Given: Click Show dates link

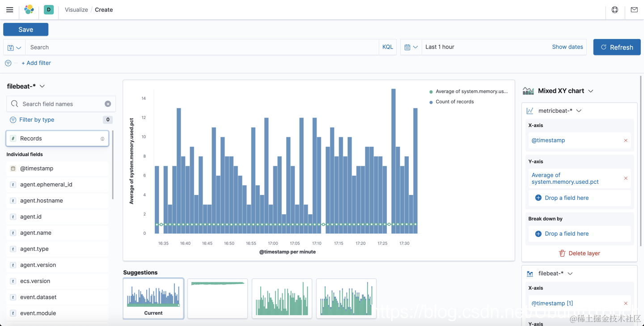Looking at the screenshot, I should click(568, 47).
